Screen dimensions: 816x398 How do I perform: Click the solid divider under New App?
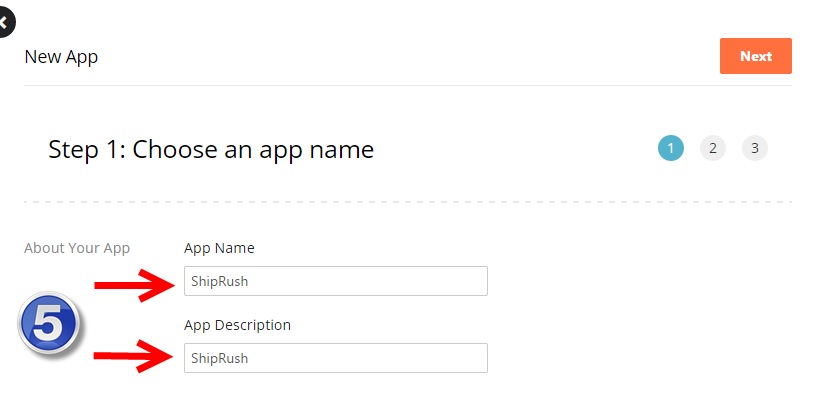[x=408, y=85]
